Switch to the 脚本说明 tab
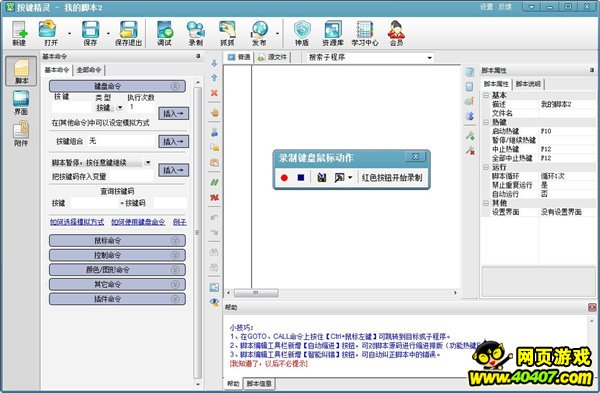The width and height of the screenshot is (600, 393). [528, 84]
